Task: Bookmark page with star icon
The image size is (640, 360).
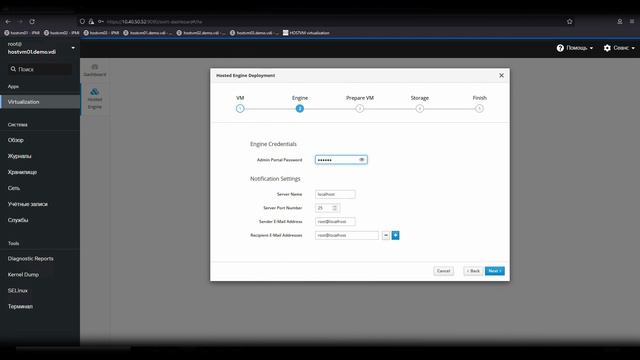Action: 569,22
